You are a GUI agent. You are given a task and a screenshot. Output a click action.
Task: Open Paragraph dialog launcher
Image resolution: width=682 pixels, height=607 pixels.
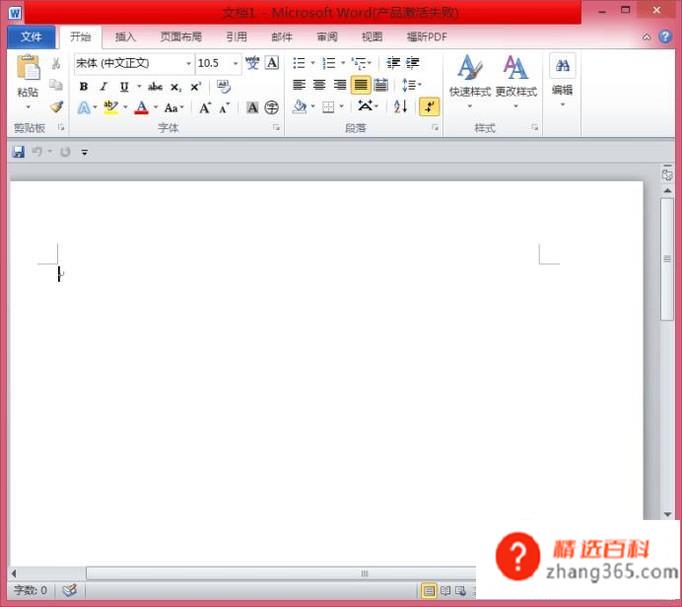click(435, 127)
